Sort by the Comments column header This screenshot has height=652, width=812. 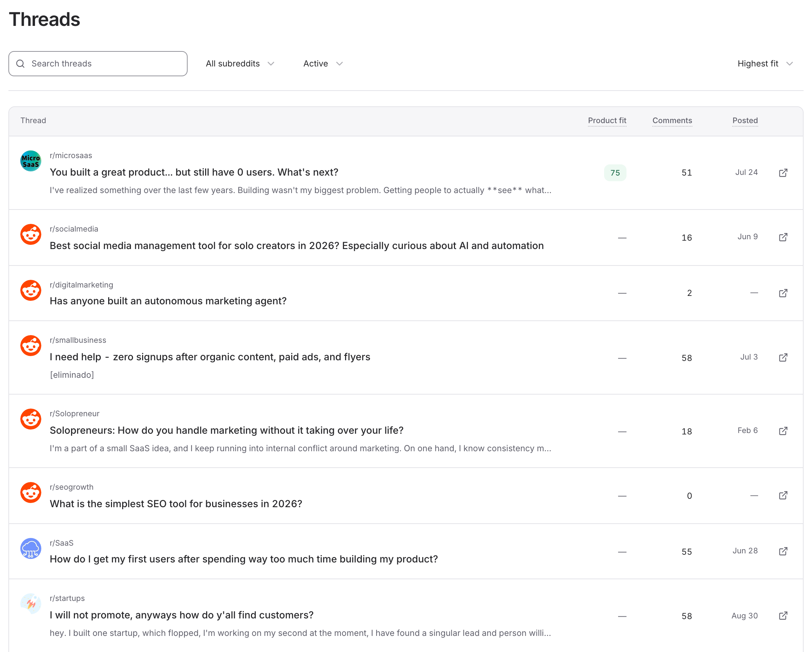pyautogui.click(x=672, y=120)
